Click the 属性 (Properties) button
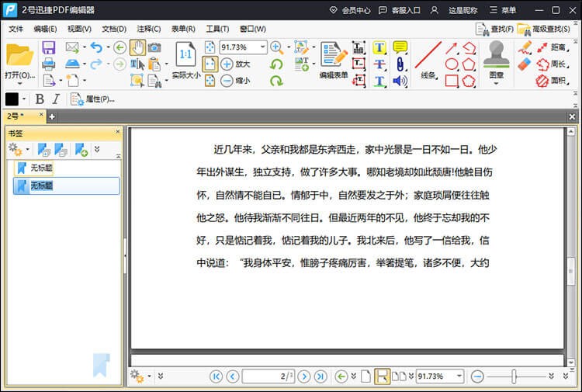Image resolution: width=582 pixels, height=392 pixels. [92, 99]
